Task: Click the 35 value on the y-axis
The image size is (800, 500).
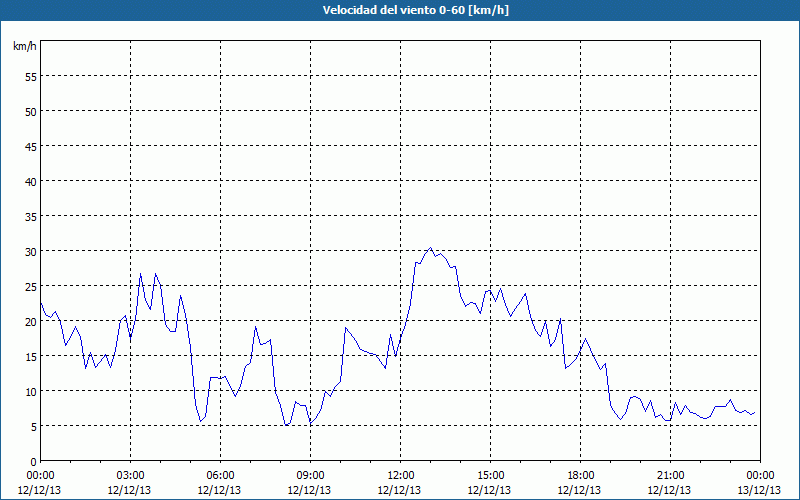Action: 31,216
